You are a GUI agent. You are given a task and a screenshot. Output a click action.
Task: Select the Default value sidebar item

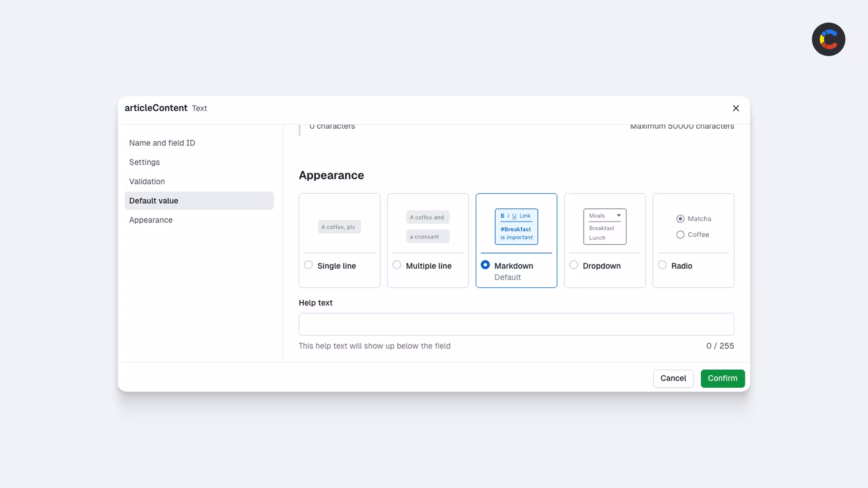coord(199,201)
